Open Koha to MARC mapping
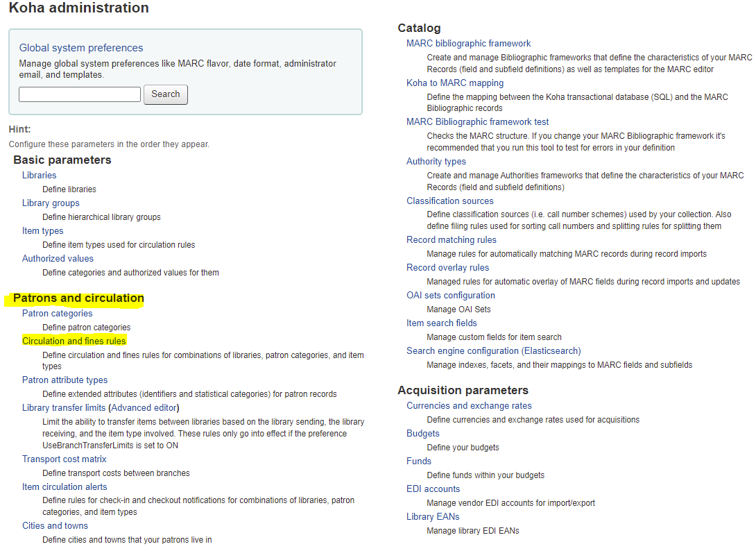 pos(455,83)
